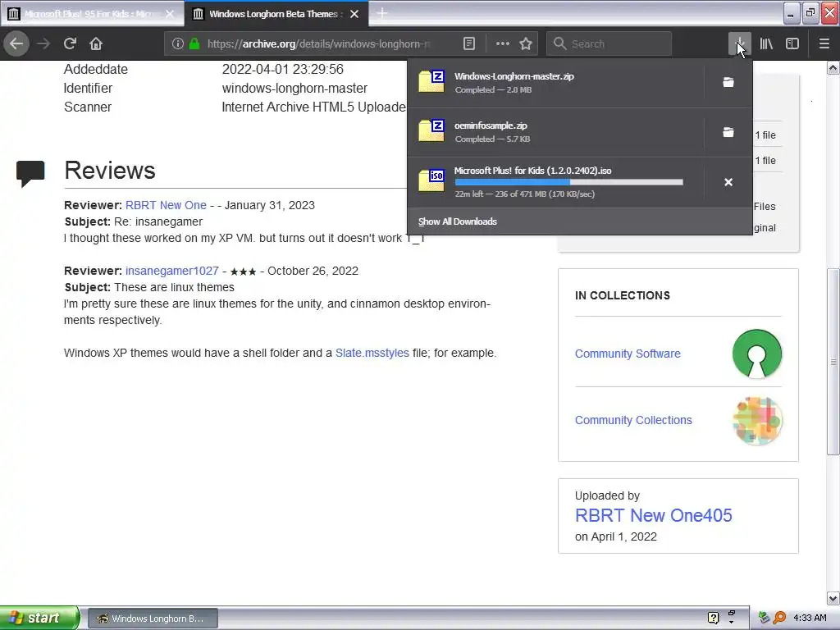The height and width of the screenshot is (630, 840).
Task: Click the orange magnifier system tray icon
Action: 779,618
